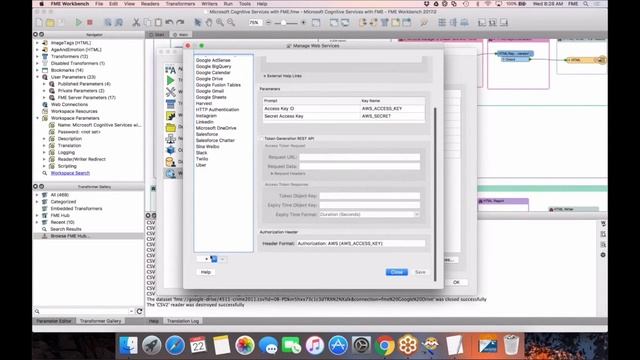The image size is (640, 360).
Task: Click the Redo arrow in the toolbar
Action: 180,22
